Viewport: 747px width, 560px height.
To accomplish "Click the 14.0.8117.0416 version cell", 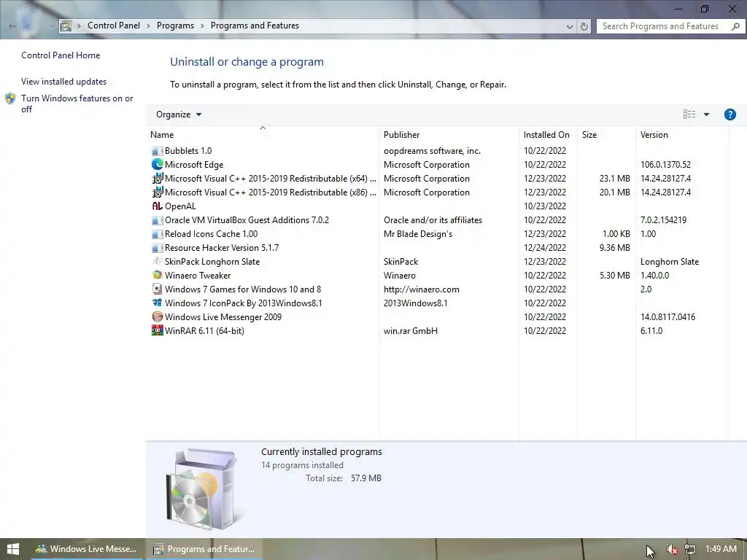I will 668,316.
